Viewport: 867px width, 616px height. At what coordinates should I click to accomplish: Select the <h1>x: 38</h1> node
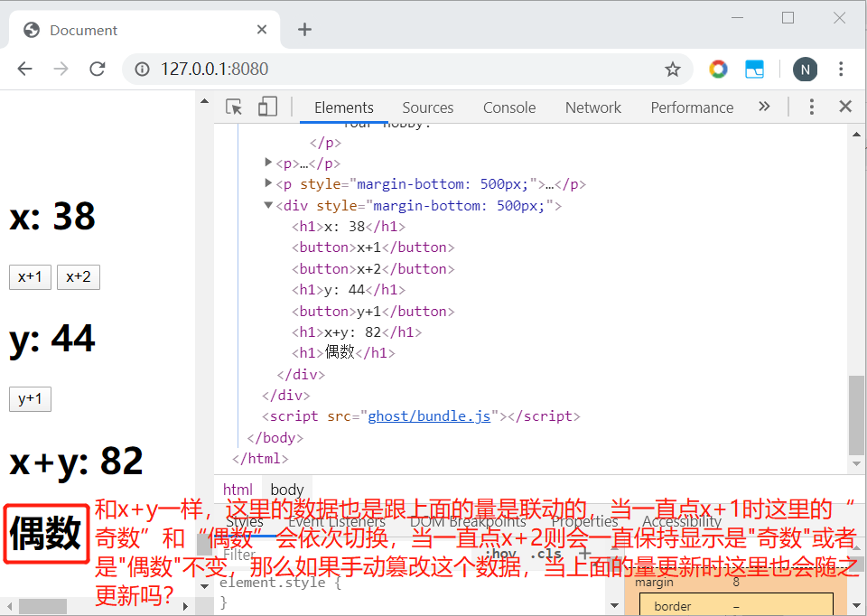[349, 227]
